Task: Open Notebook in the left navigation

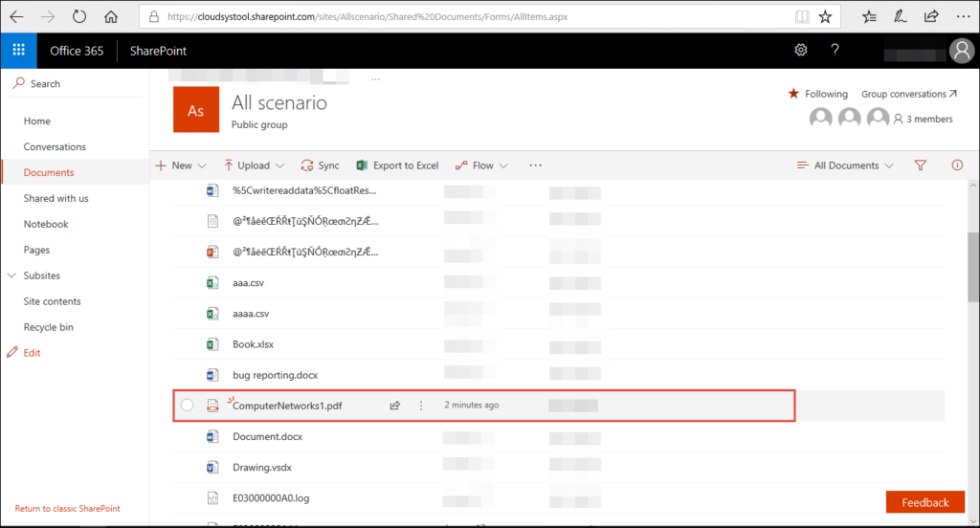Action: (x=46, y=225)
